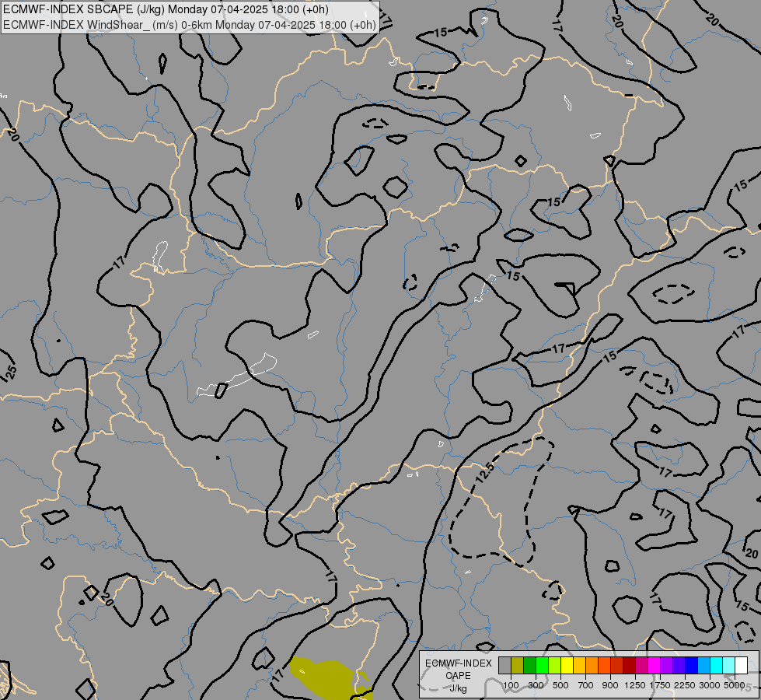Click the 12.5 dashed contour label
761x700 pixels.
(485, 473)
